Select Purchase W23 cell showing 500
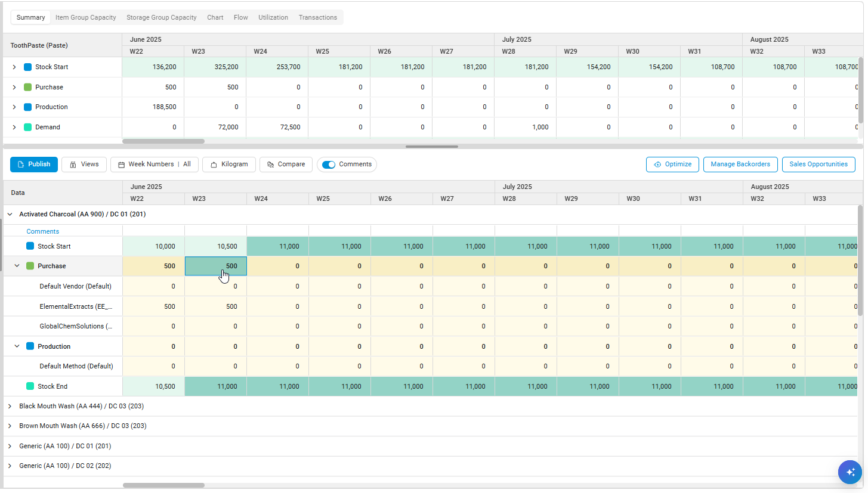868x493 pixels. (216, 266)
